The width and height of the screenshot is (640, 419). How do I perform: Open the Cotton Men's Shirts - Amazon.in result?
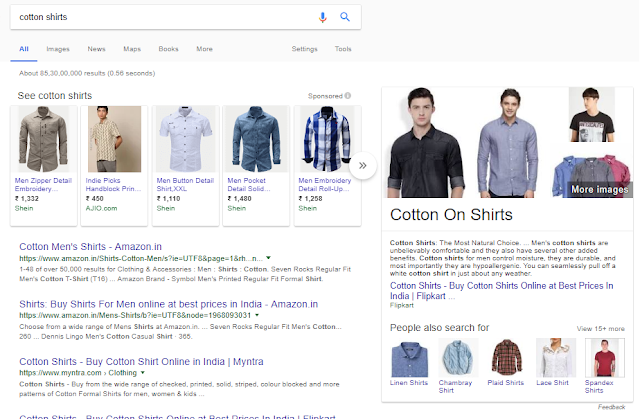(x=90, y=247)
